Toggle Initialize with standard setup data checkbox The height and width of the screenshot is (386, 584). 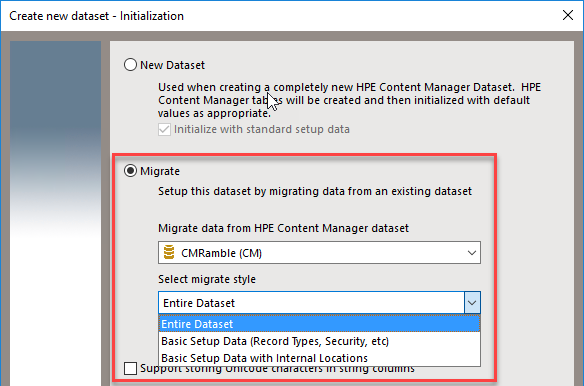tap(164, 129)
